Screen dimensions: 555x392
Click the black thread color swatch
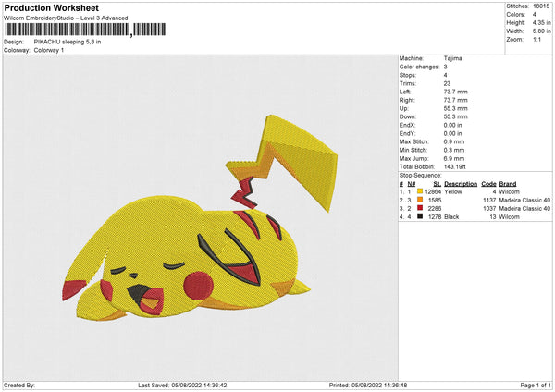pyautogui.click(x=420, y=216)
